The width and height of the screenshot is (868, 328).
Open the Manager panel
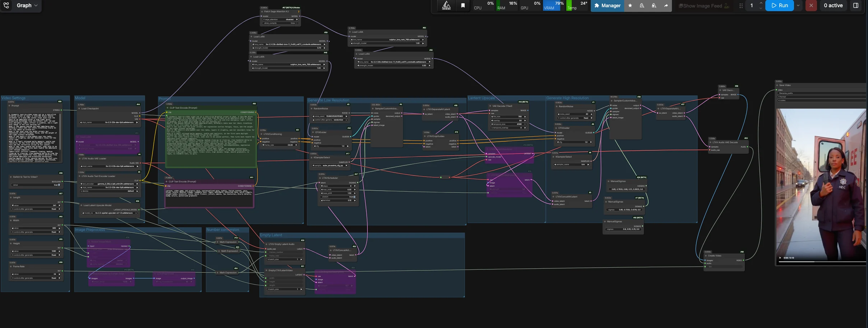607,5
